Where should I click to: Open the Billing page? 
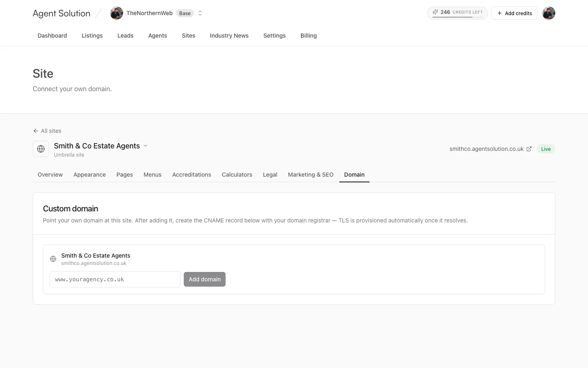click(x=309, y=36)
